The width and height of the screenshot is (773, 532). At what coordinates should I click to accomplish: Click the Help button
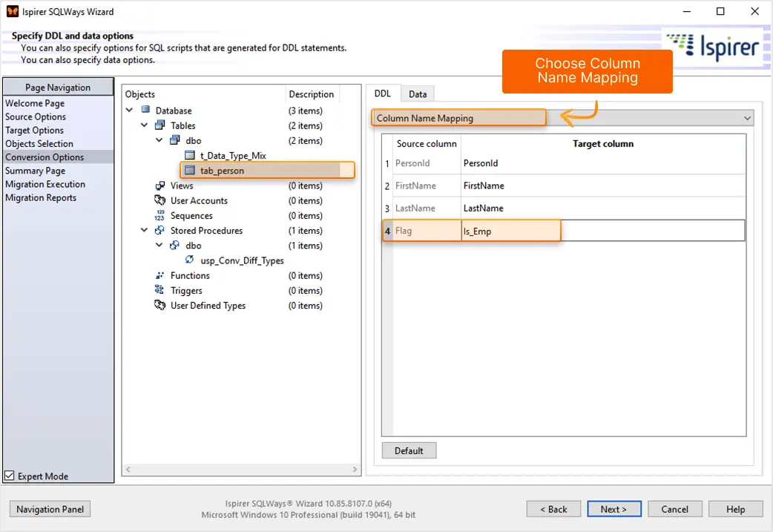click(x=735, y=509)
